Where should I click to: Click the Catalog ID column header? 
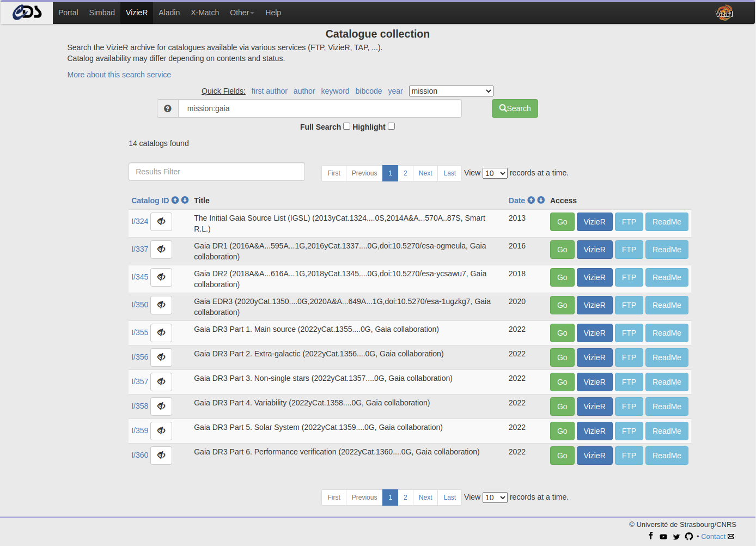(x=150, y=201)
